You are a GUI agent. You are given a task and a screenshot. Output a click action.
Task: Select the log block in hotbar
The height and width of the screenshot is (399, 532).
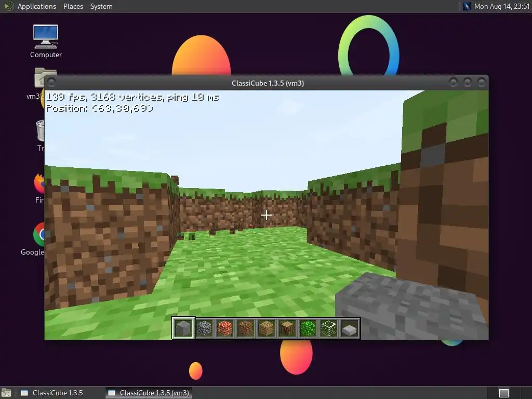tap(287, 328)
